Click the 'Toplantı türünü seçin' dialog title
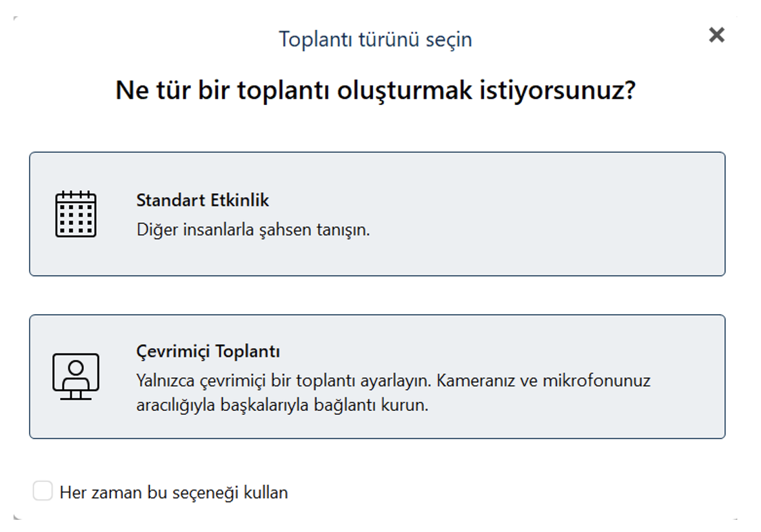 click(375, 39)
